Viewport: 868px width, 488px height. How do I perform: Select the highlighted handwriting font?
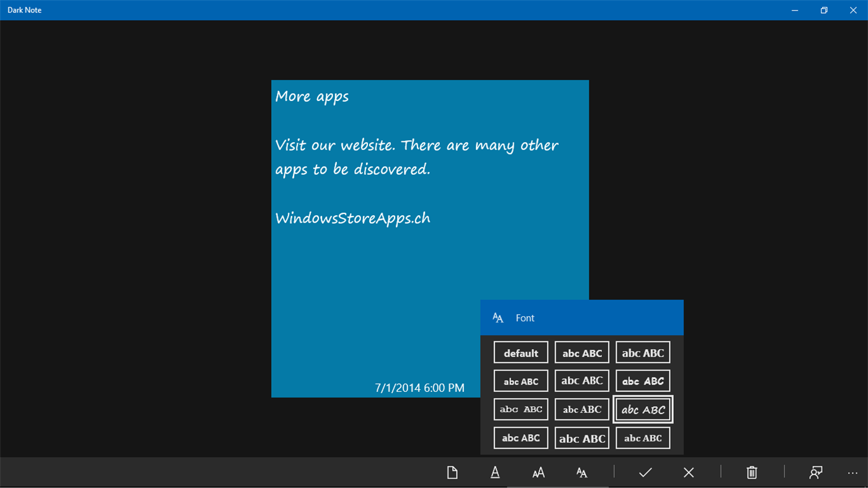(x=642, y=409)
